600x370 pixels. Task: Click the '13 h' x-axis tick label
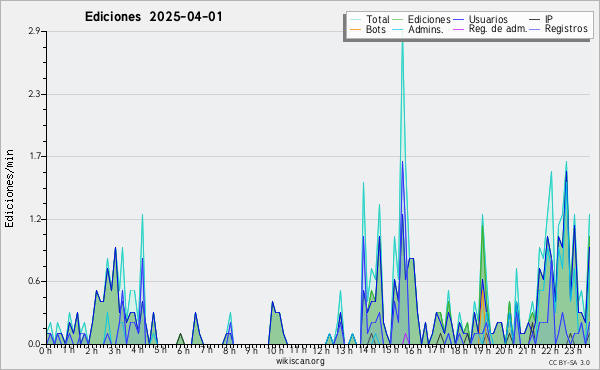pyautogui.click(x=344, y=351)
